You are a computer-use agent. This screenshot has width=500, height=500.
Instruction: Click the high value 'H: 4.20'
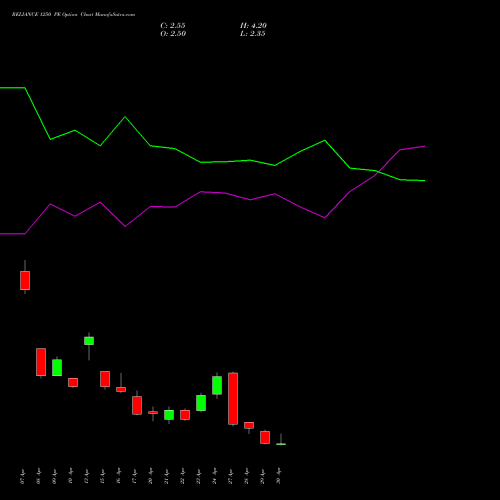[x=253, y=26]
